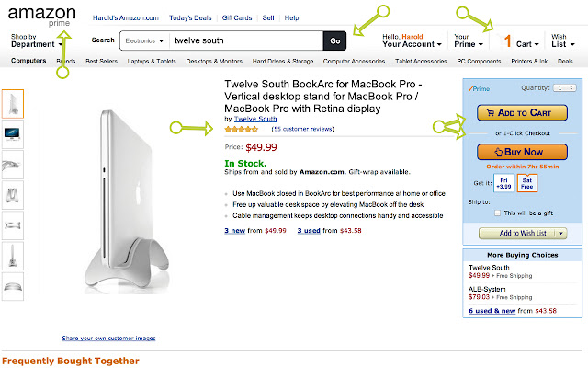Image resolution: width=588 pixels, height=368 pixels.
Task: Add the BookArc to cart
Action: (514, 113)
